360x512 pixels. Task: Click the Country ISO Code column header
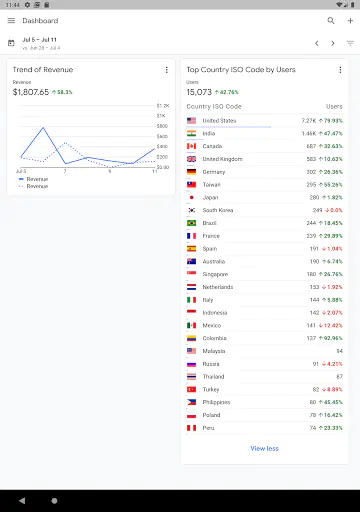tap(214, 106)
